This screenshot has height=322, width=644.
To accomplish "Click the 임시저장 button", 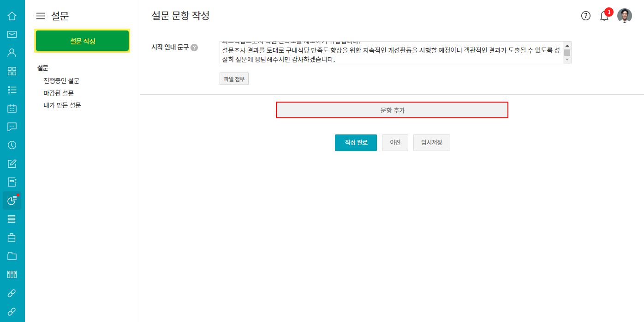I will pyautogui.click(x=431, y=143).
